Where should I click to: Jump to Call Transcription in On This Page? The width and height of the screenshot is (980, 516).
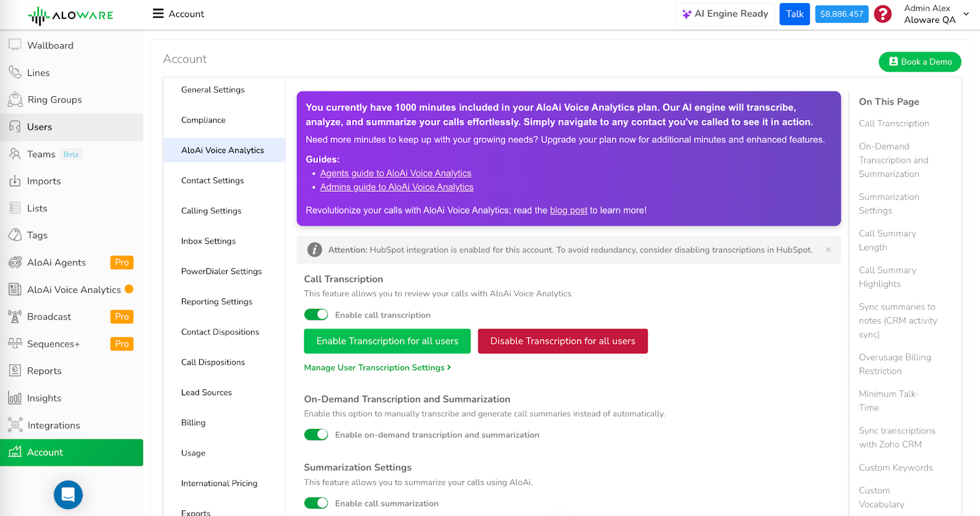click(x=894, y=123)
